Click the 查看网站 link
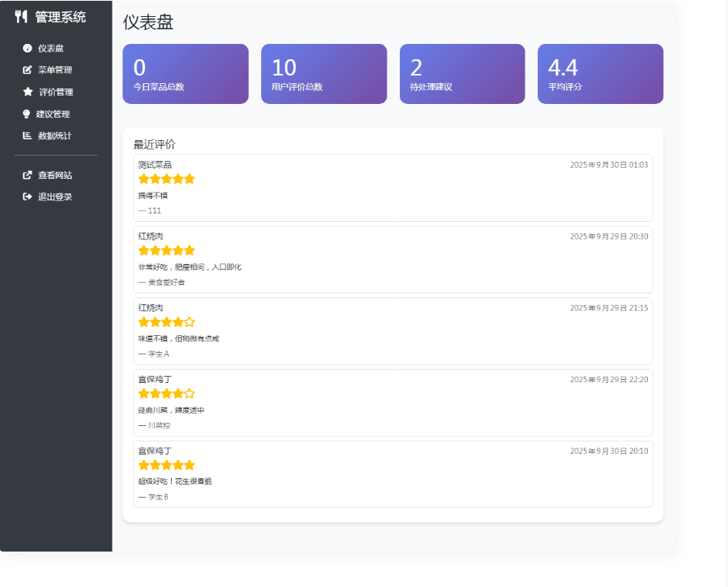This screenshot has height=587, width=728. tap(55, 175)
